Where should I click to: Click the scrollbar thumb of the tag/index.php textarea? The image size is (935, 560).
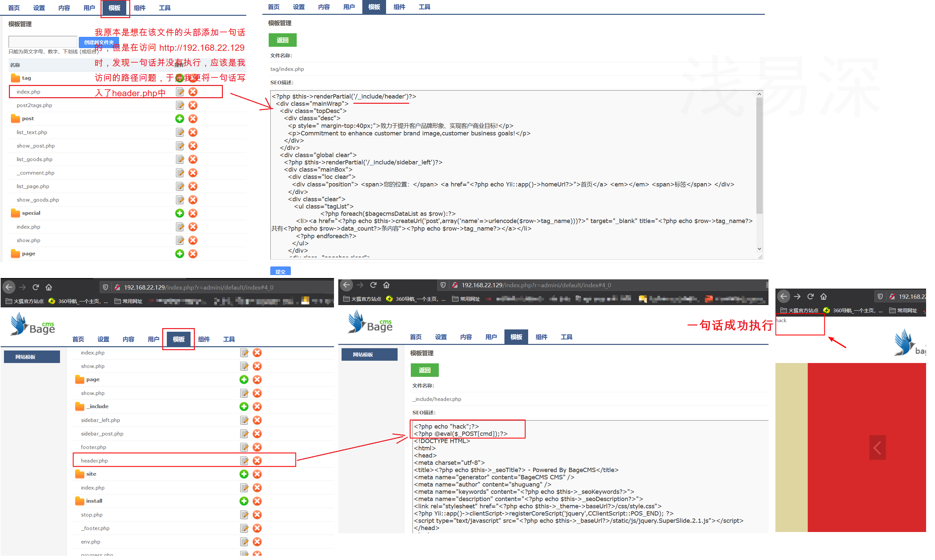click(759, 155)
